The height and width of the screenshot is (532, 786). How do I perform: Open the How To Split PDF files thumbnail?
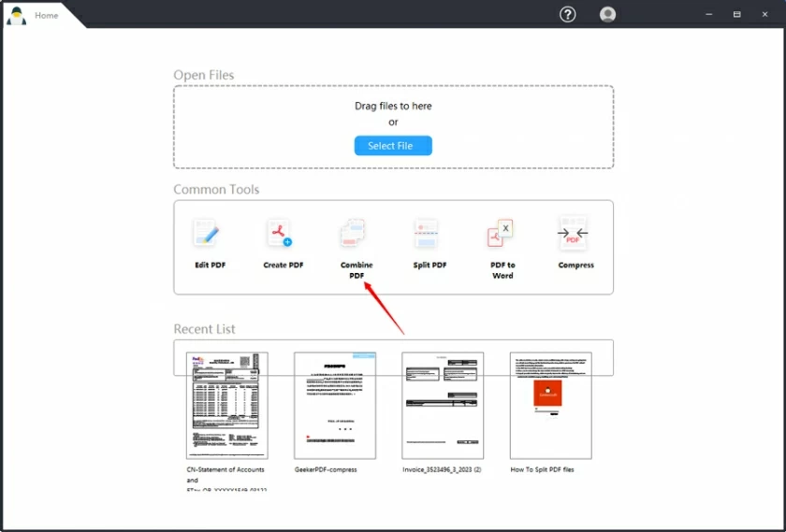(x=551, y=405)
